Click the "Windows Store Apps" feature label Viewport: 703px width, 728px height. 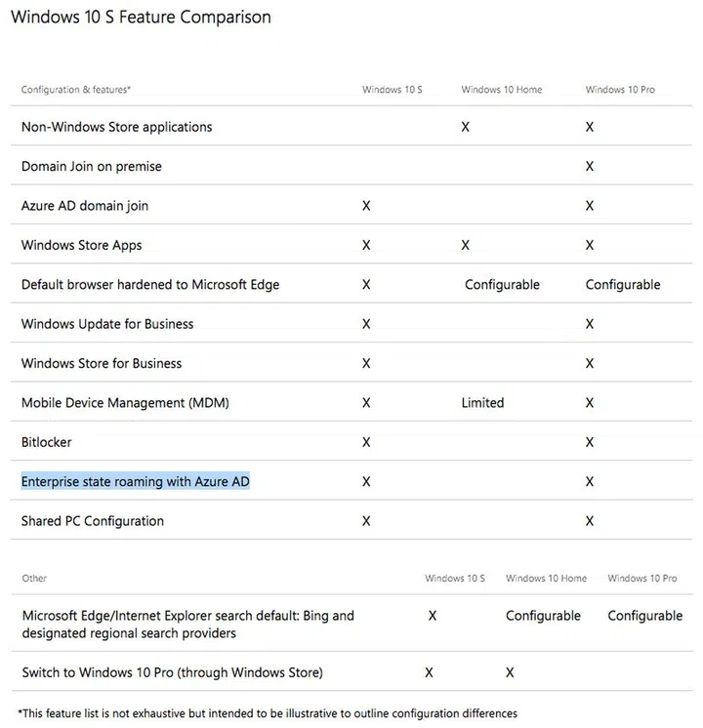click(x=81, y=245)
